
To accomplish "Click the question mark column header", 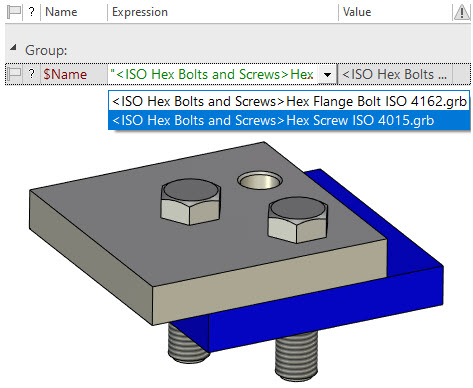I will click(x=31, y=12).
